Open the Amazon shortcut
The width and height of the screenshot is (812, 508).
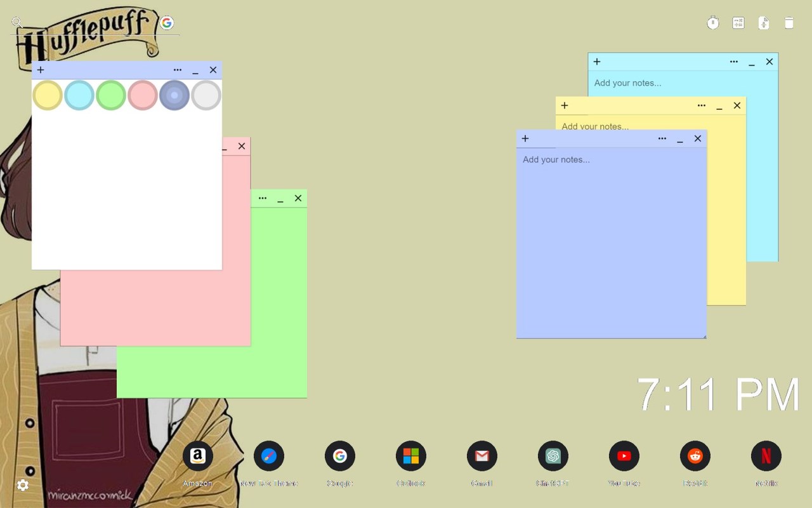198,456
